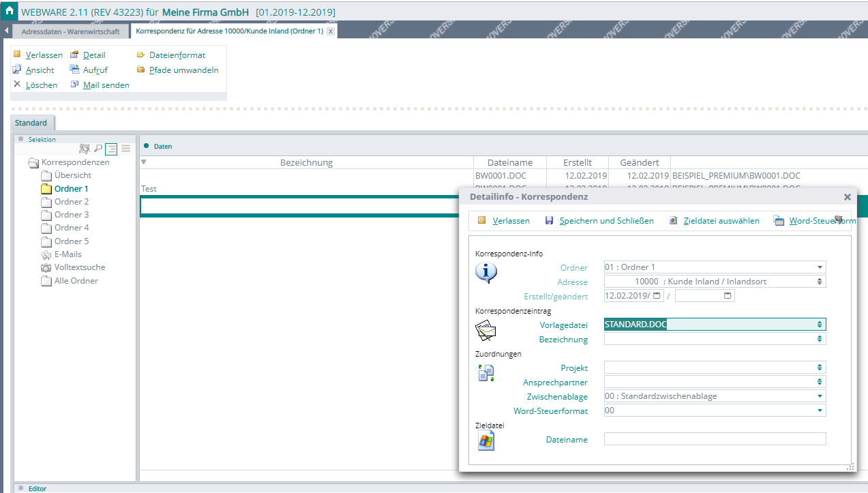
Task: Select Ordner 3 in the Korrespondenzen tree
Action: click(72, 215)
